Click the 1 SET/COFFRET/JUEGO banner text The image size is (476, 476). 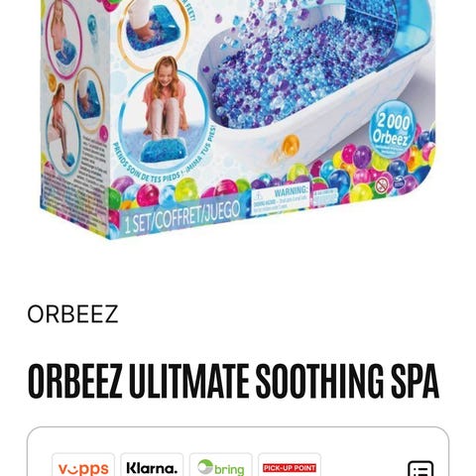click(181, 216)
